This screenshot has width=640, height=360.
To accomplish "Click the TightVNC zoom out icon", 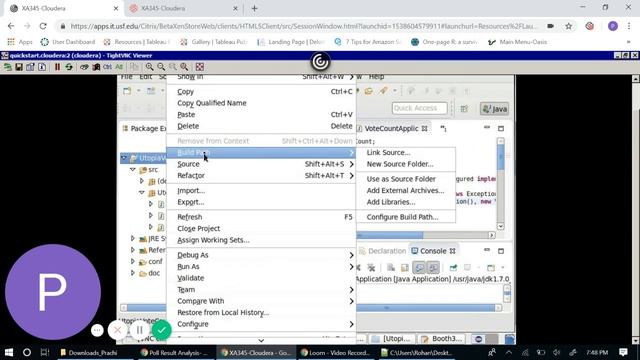I will point(161,67).
